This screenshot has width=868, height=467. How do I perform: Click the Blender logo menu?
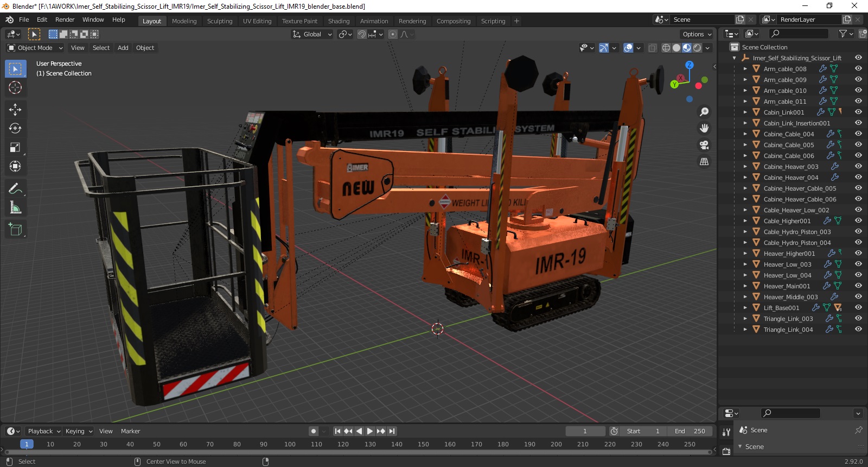pos(9,20)
